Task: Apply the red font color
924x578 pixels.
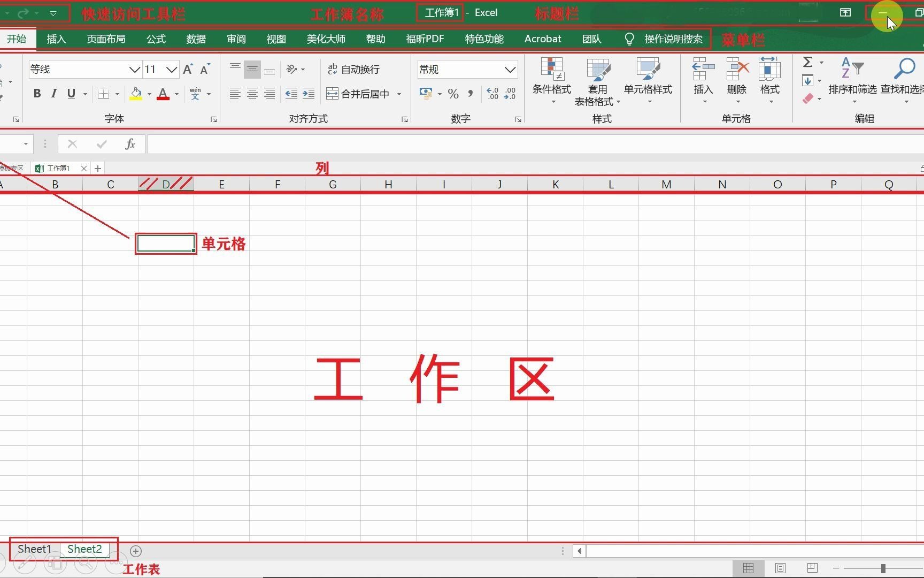Action: (x=163, y=94)
